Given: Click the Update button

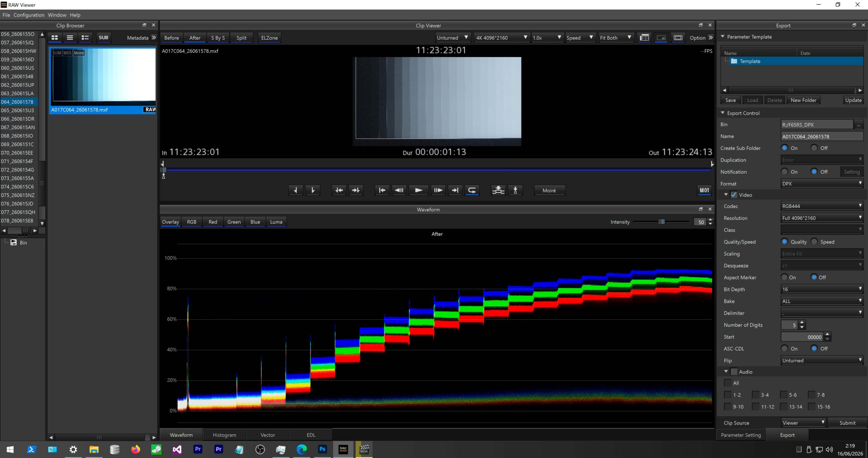Looking at the screenshot, I should [853, 100].
